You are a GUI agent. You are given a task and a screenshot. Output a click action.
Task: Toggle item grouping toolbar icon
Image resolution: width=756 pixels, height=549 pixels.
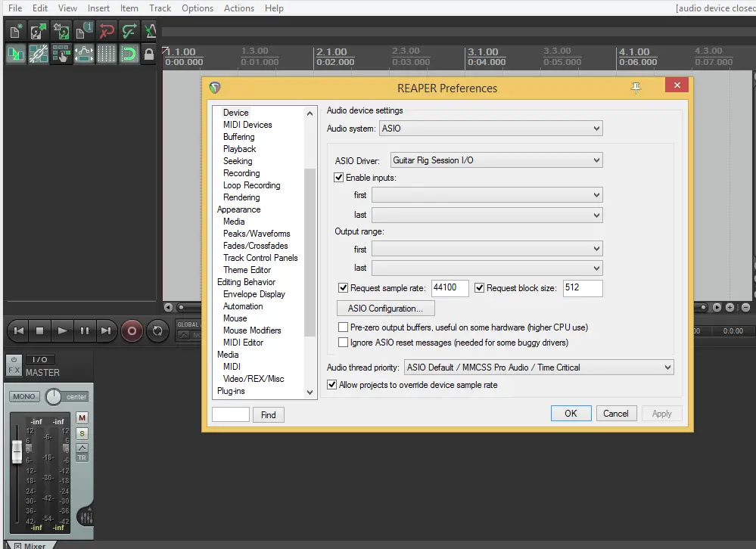(38, 54)
